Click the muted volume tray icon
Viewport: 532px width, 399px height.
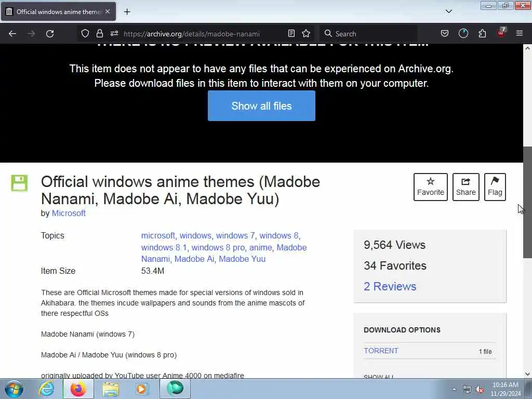coord(480,390)
